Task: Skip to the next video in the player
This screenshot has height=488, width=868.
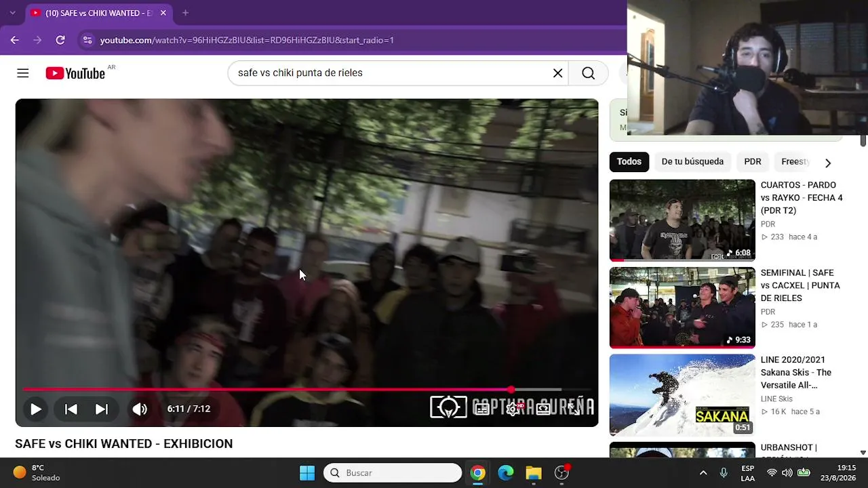Action: 102,409
